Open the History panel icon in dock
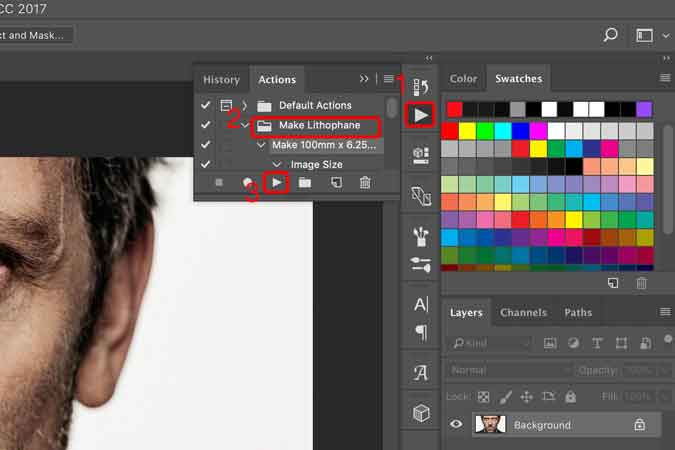Screen dimensions: 675x450 point(421,86)
